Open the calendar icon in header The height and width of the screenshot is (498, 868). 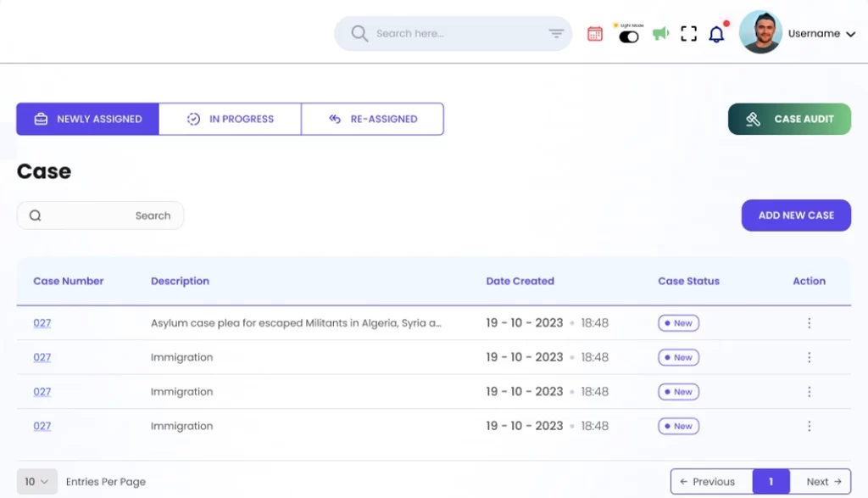[x=595, y=34]
